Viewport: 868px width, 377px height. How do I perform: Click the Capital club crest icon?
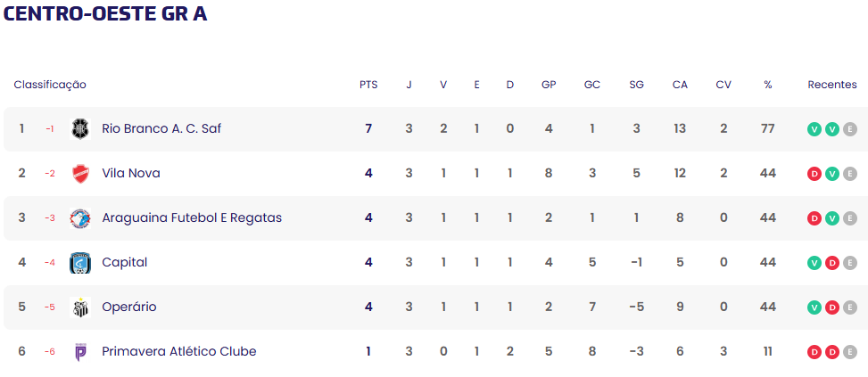pos(80,263)
